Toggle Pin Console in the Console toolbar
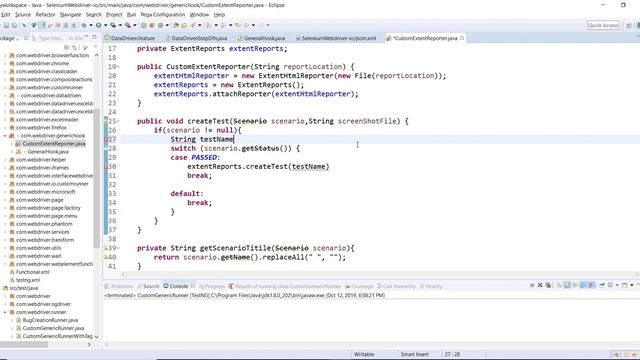The width and height of the screenshot is (640, 360). point(602,285)
